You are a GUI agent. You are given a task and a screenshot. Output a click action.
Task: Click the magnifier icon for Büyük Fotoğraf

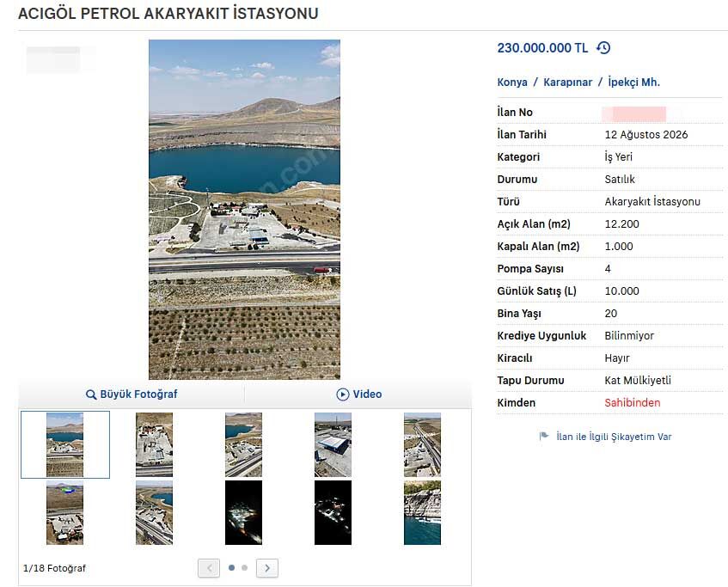[91, 394]
